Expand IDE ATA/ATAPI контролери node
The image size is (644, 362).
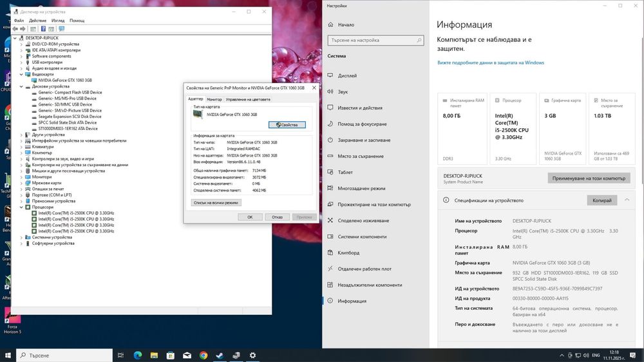click(x=21, y=50)
